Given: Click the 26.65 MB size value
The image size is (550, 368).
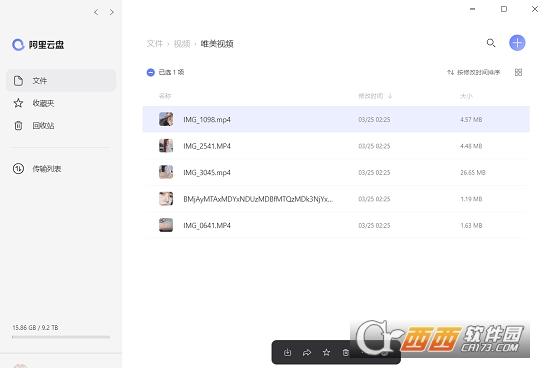Looking at the screenshot, I should tap(473, 172).
